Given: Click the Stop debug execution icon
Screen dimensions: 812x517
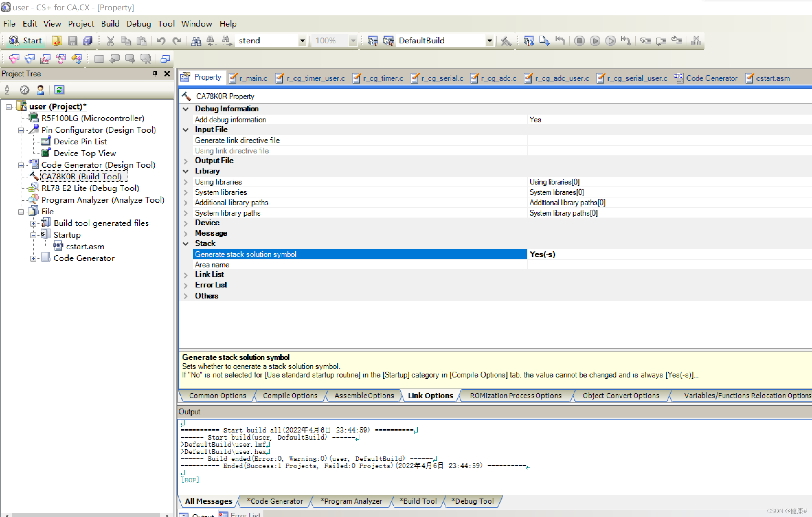Looking at the screenshot, I should pos(579,41).
